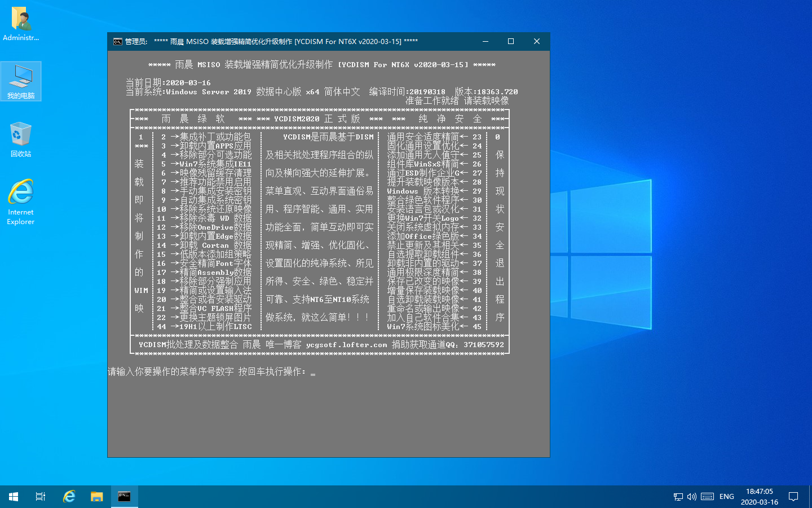Select the 回收站 recycle bin icon
Screen dimensions: 812x508
pyautogui.click(x=21, y=139)
